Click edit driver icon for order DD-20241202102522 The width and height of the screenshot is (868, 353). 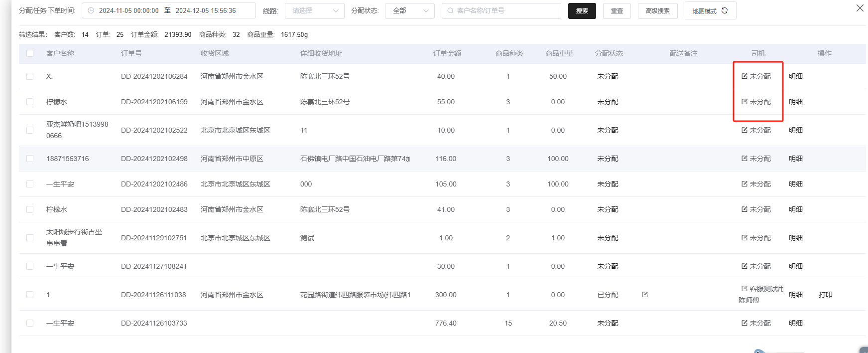tap(744, 130)
